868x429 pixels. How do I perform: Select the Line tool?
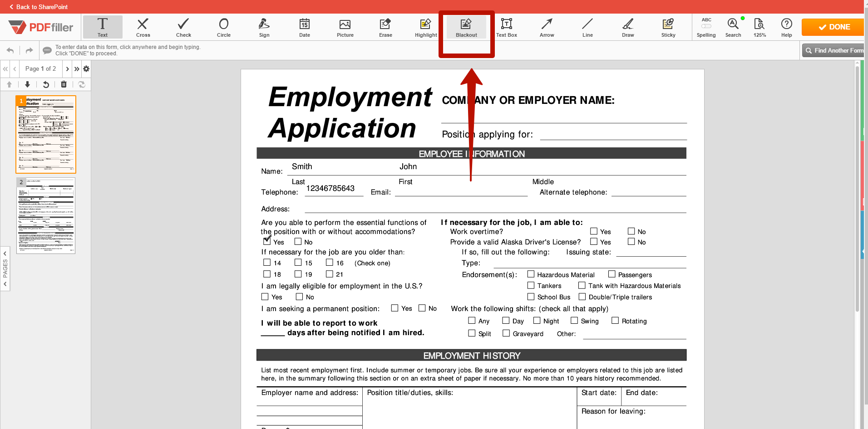[587, 27]
